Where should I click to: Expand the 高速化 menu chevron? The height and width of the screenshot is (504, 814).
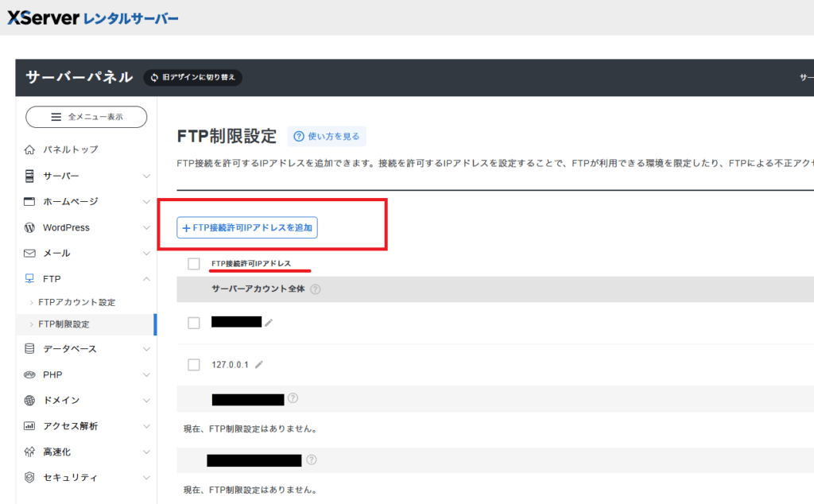(146, 452)
